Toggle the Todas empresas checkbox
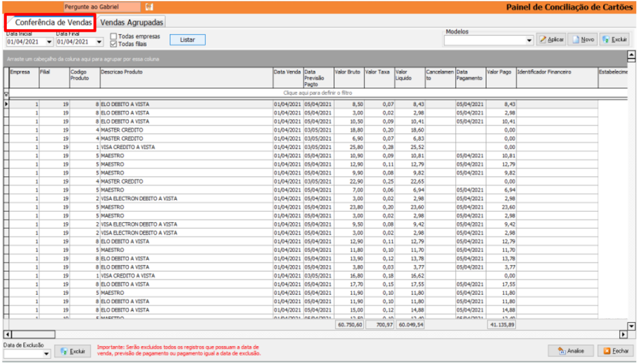This screenshot has height=364, width=638. click(113, 37)
